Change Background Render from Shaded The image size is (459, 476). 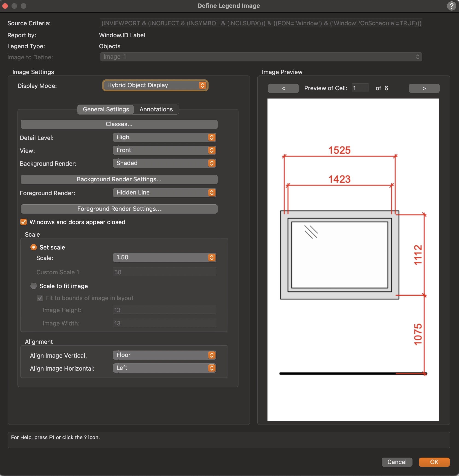coord(164,163)
